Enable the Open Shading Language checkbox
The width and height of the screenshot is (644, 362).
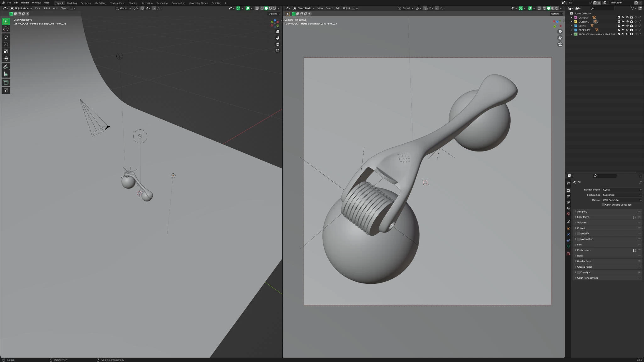[x=603, y=205]
